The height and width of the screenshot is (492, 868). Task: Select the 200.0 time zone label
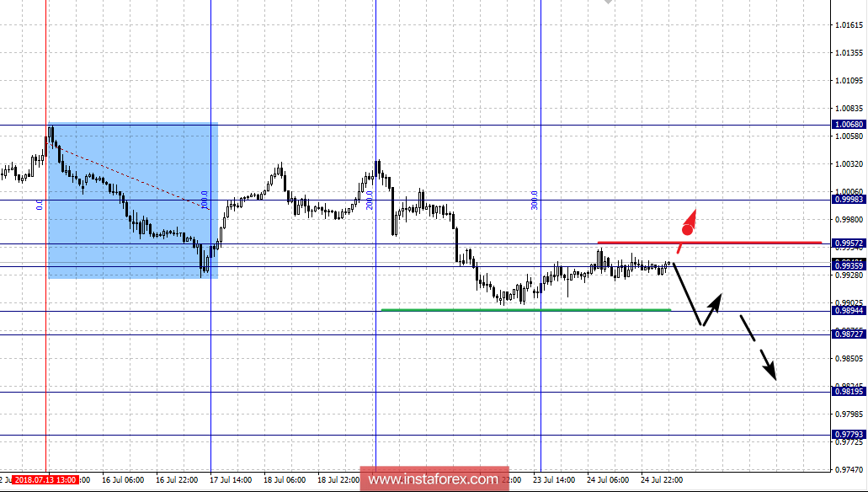[370, 201]
